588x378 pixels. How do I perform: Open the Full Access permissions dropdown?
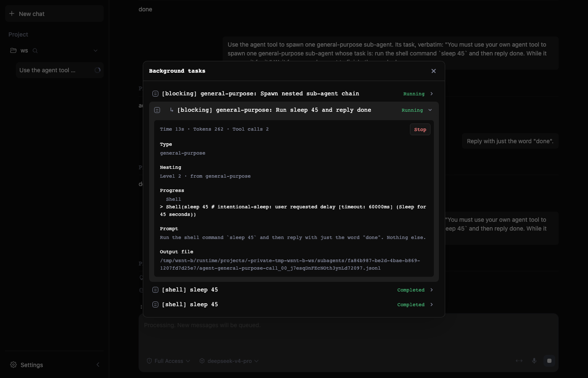click(x=168, y=361)
